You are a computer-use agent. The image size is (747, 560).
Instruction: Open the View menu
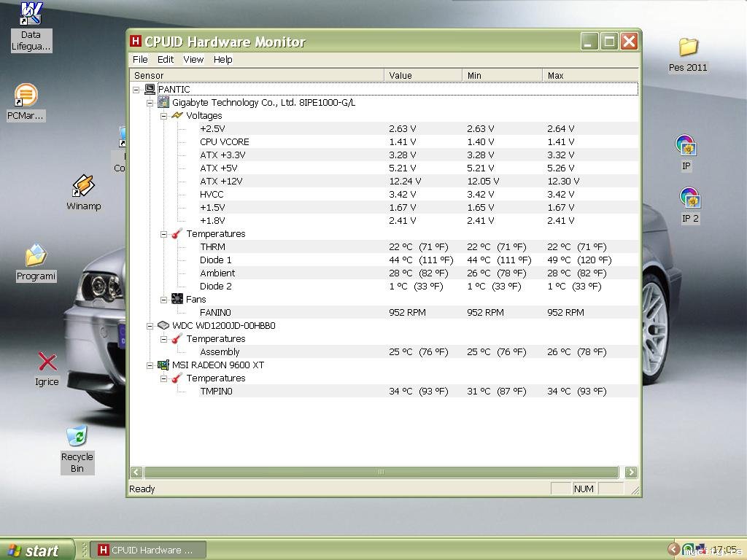point(193,60)
